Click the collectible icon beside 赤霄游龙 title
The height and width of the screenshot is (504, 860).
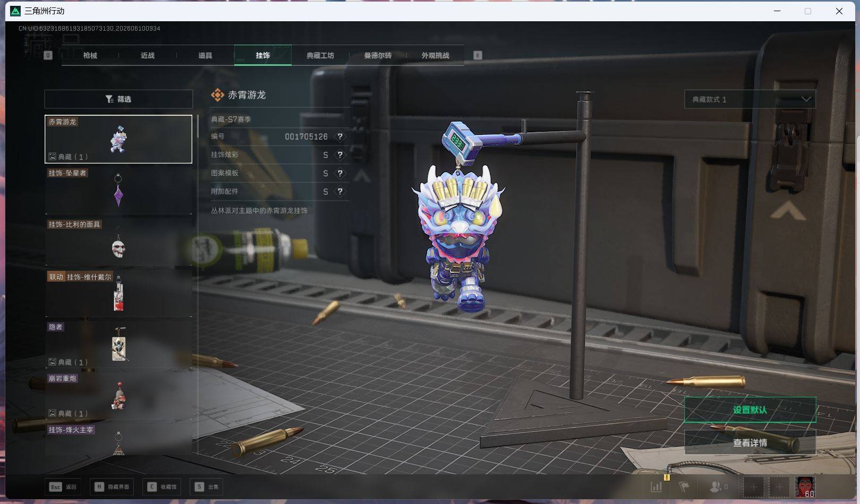coord(217,95)
